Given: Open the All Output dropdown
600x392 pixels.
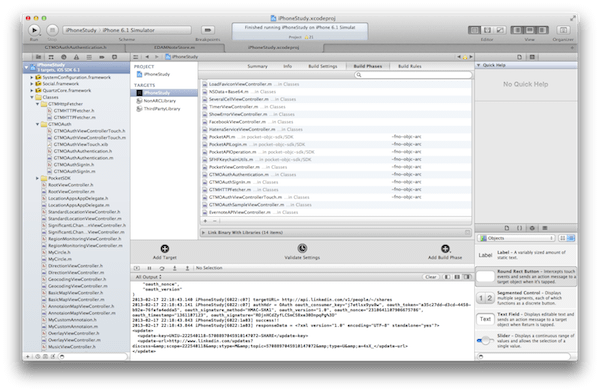Looking at the screenshot, I should (x=148, y=277).
